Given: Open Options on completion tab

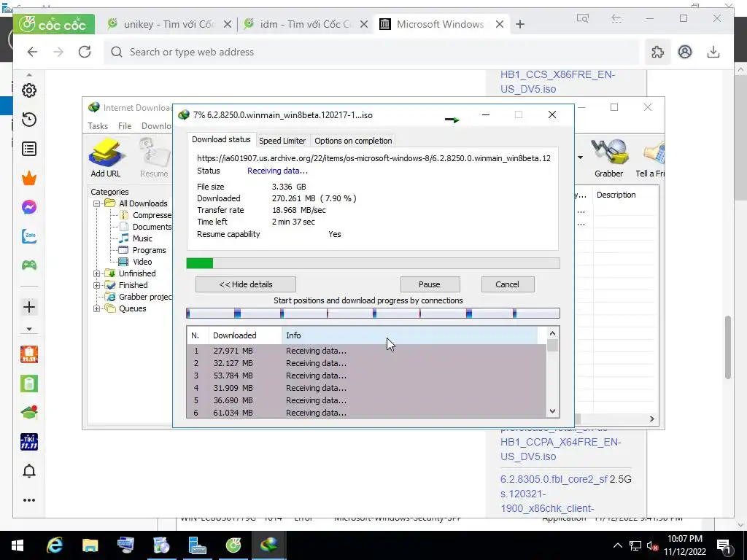Looking at the screenshot, I should (x=353, y=141).
